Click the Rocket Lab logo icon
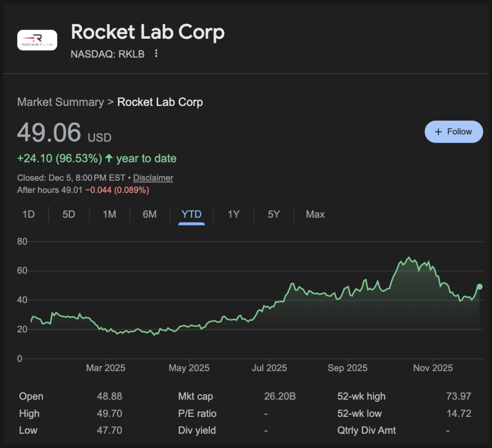492x448 pixels. 37,40
